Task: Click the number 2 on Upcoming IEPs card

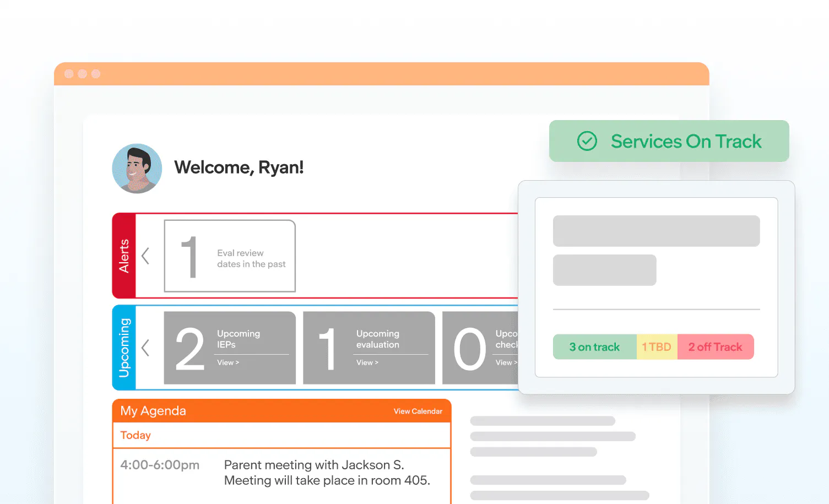Action: (x=190, y=349)
